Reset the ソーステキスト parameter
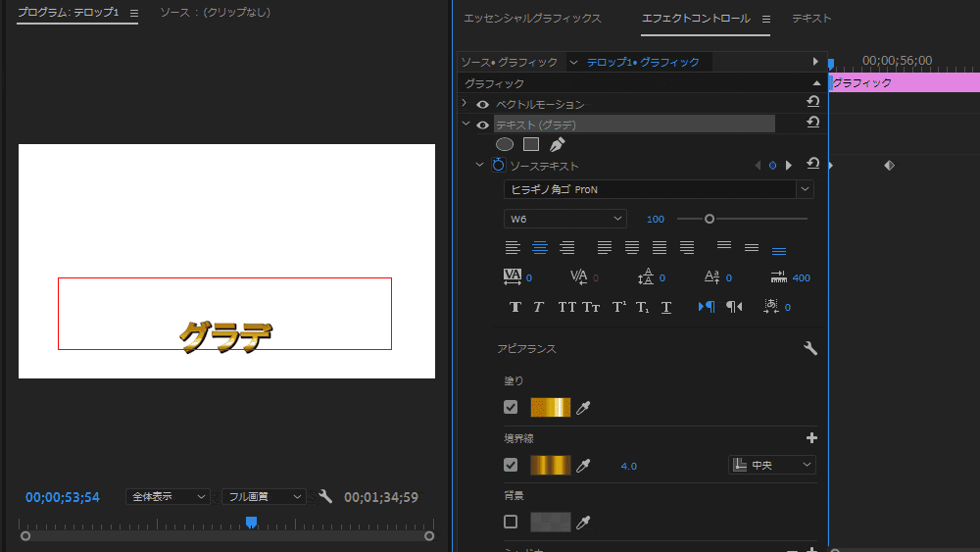The width and height of the screenshot is (980, 552). point(812,163)
